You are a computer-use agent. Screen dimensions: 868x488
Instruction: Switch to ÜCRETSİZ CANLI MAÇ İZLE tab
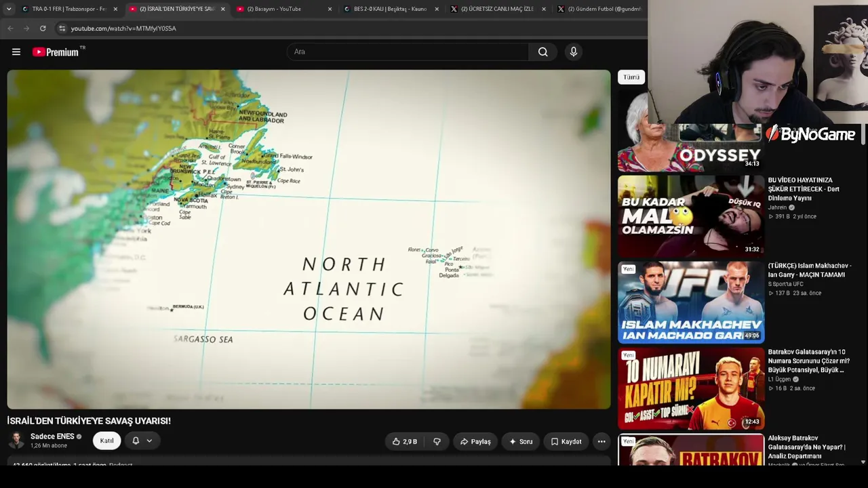click(498, 9)
